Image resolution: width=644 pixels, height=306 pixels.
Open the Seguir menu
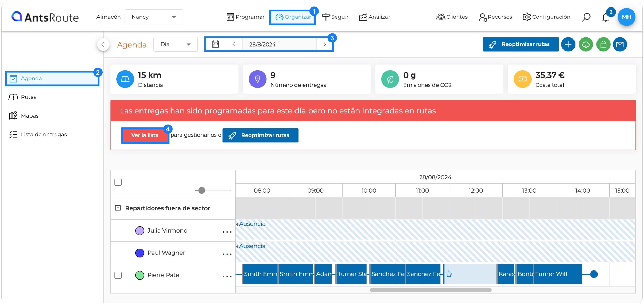pos(335,17)
